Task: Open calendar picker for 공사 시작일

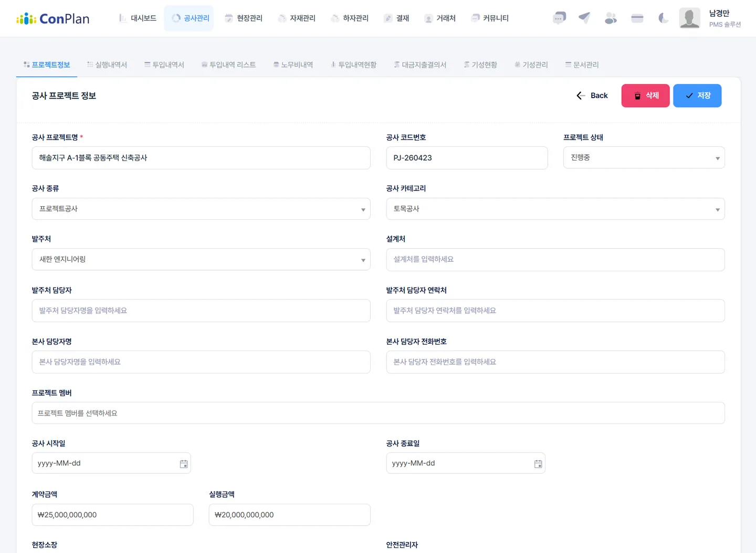Action: 184,464
